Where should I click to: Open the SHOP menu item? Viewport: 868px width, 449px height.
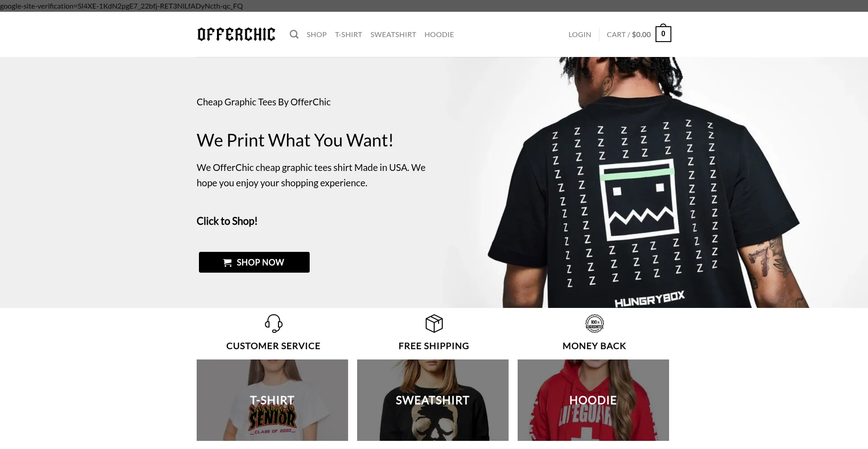pos(316,34)
